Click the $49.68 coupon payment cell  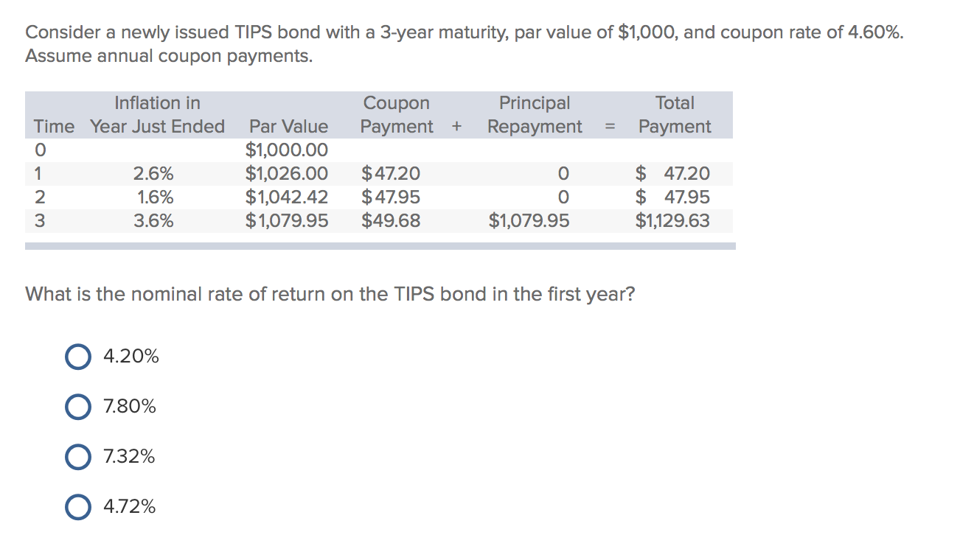pyautogui.click(x=390, y=220)
